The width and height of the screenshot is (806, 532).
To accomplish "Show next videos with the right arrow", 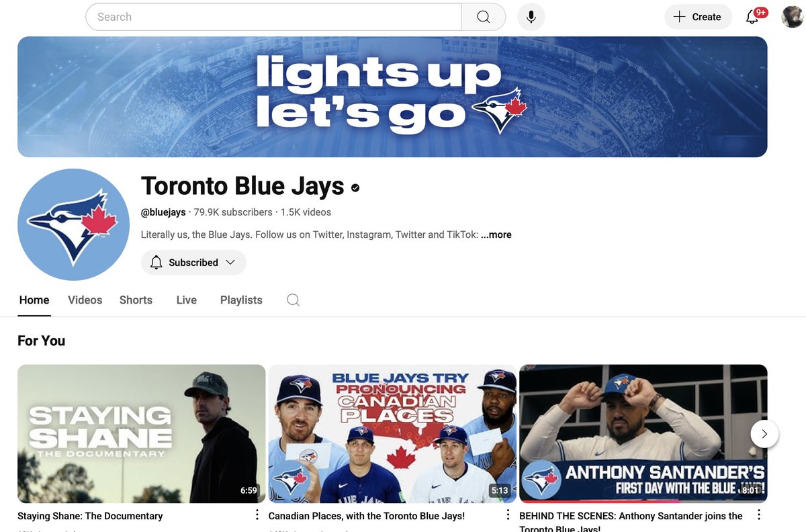I will [x=764, y=434].
